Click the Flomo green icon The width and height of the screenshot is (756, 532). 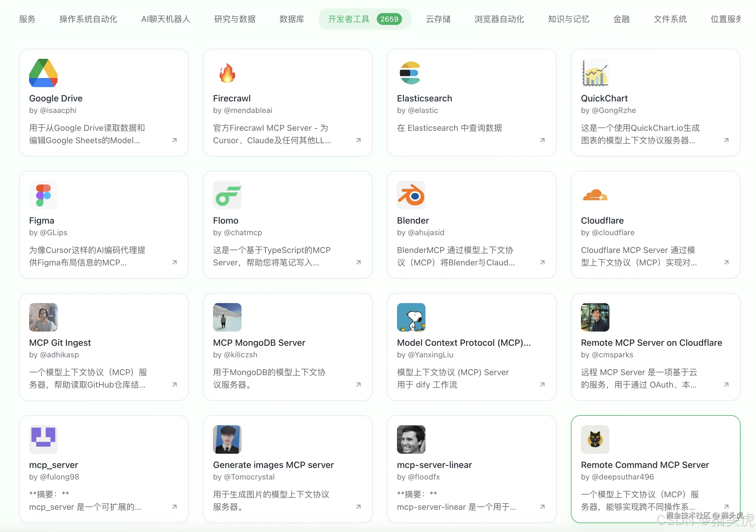click(x=227, y=195)
